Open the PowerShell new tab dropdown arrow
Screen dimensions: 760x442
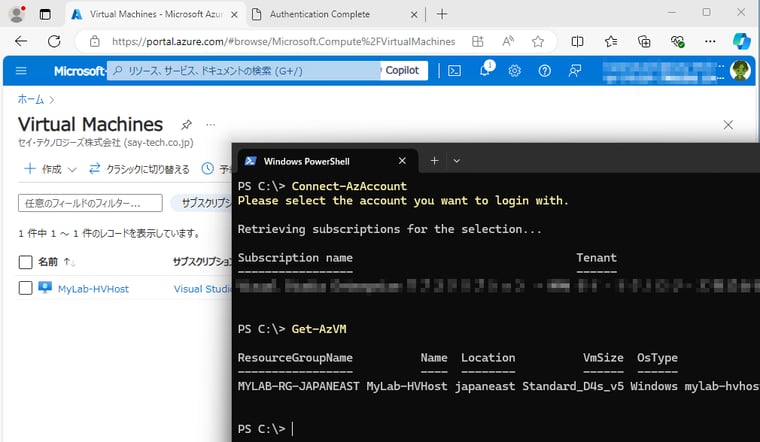click(457, 161)
